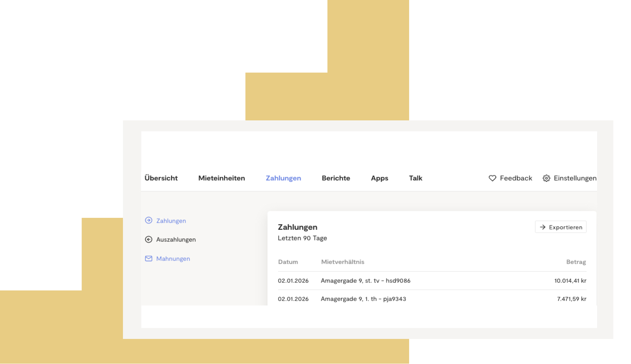Select the Zahlungen top navigation tab

click(283, 178)
